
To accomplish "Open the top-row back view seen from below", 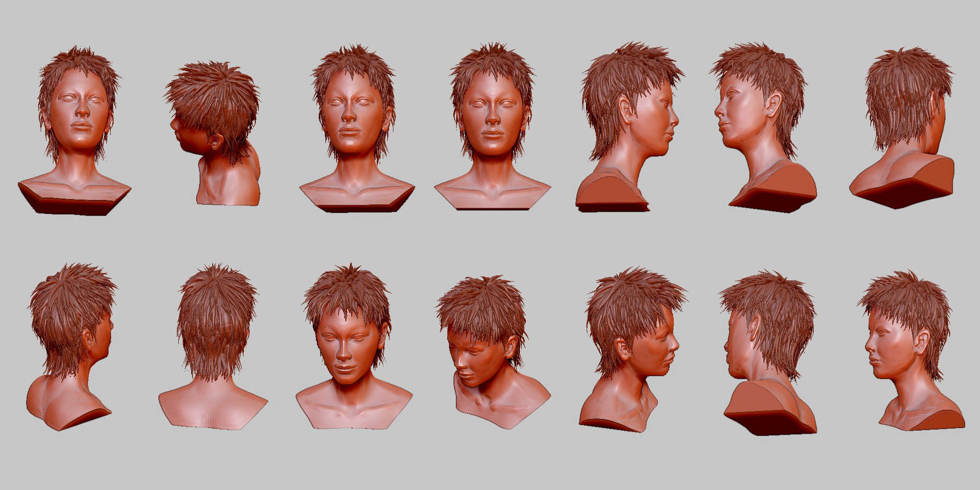I will coord(902,128).
